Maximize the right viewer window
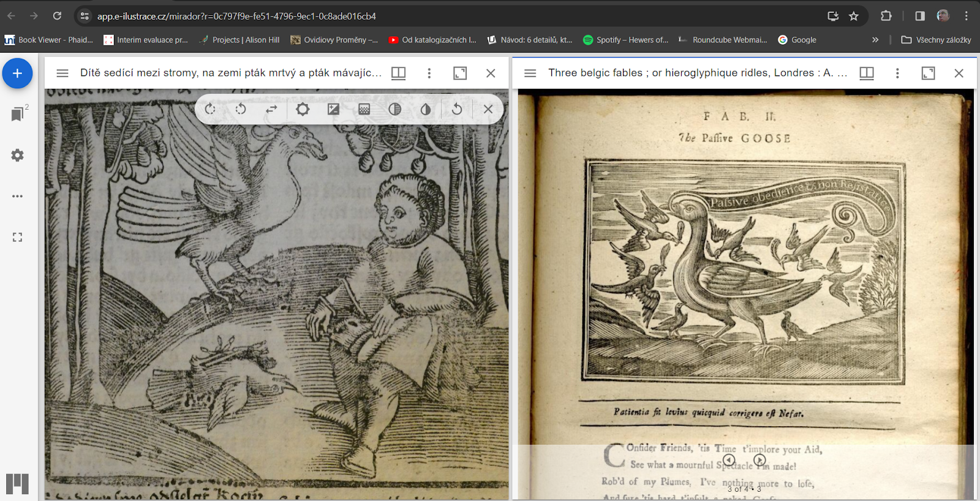This screenshot has width=980, height=501. 929,73
